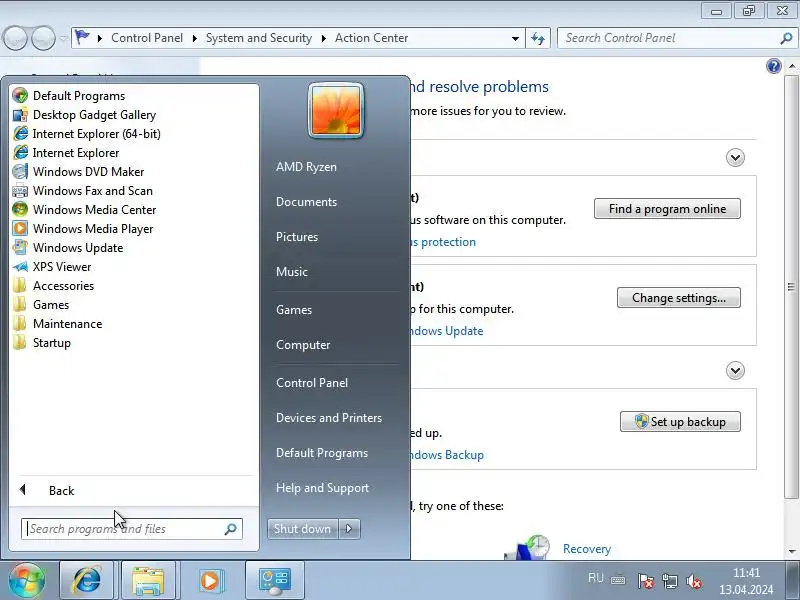Open address bar history dropdown

tap(515, 38)
